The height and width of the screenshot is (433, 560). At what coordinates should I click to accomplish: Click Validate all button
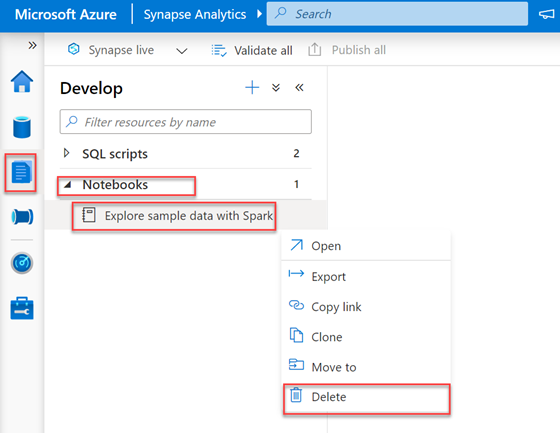pos(252,50)
